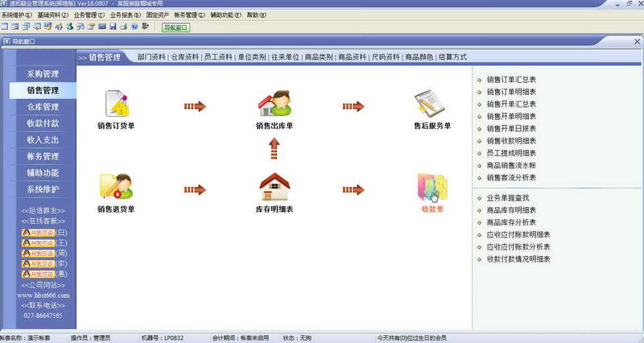Open 结算方式 in the top link bar

click(452, 57)
